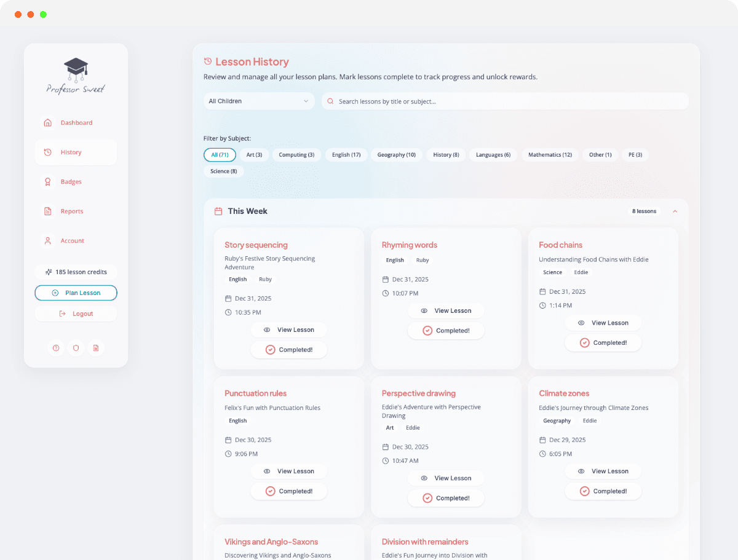Go to Dashboard in the sidebar
This screenshot has height=560, width=738.
(76, 123)
